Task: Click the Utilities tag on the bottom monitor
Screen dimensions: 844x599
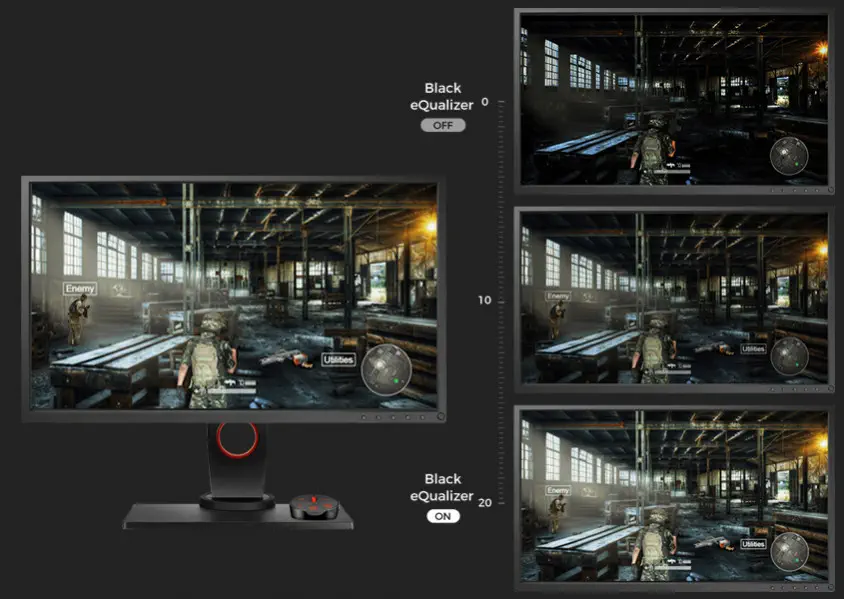Action: 753,544
